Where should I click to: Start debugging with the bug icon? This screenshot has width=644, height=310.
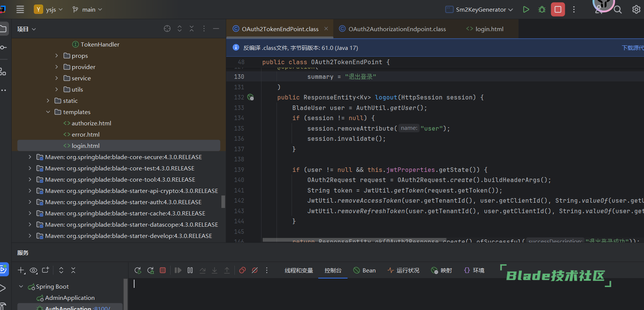tap(542, 10)
